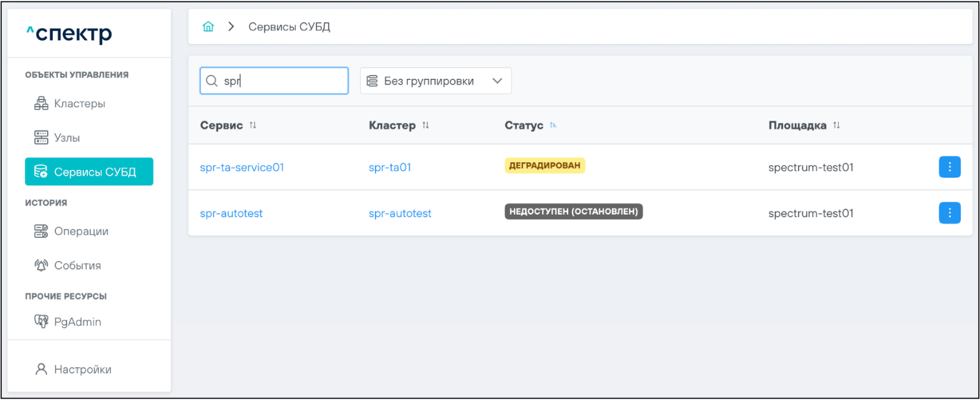Open the Без группировки grouping dropdown
The height and width of the screenshot is (400, 980).
tap(435, 81)
